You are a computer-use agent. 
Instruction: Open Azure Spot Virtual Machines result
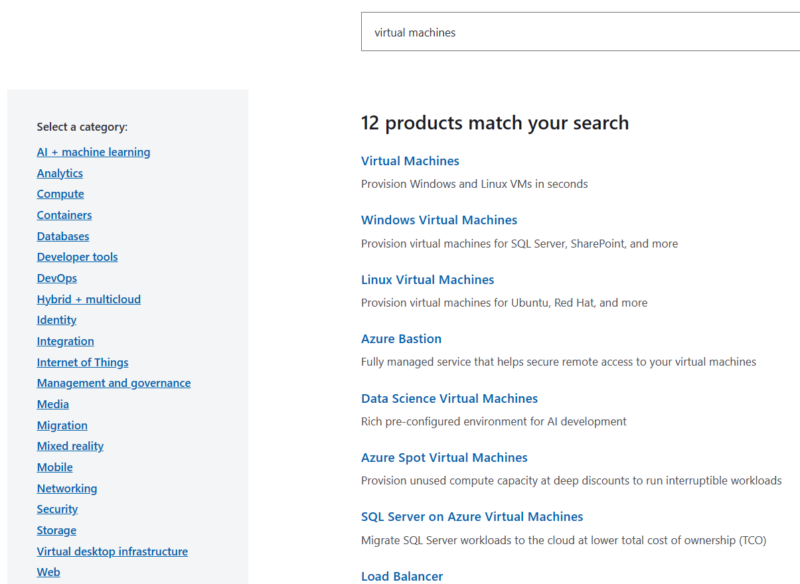pyautogui.click(x=444, y=458)
